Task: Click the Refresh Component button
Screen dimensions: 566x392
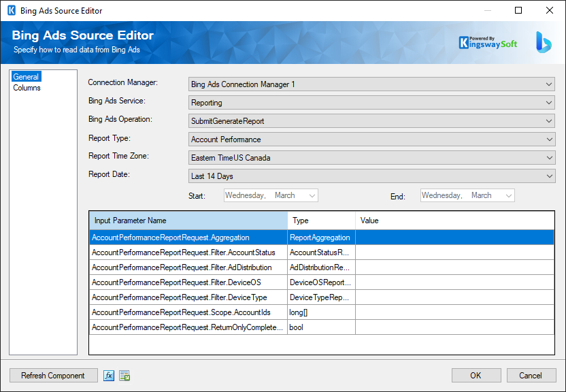Action: point(54,376)
